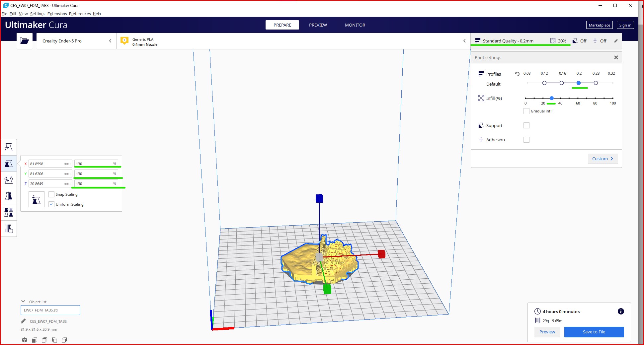
Task: Select the Mirror tool
Action: pyautogui.click(x=9, y=196)
